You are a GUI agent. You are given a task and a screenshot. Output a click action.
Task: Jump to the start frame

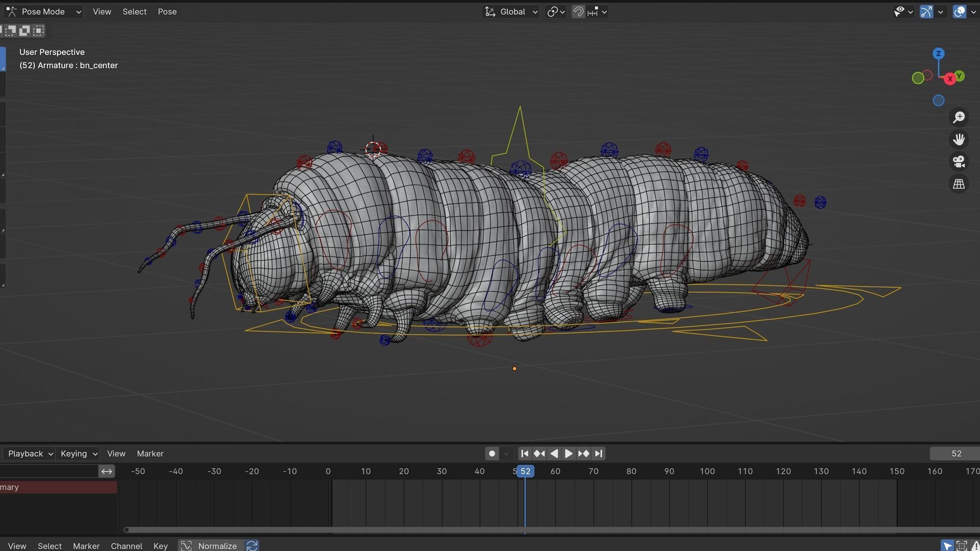tap(524, 454)
